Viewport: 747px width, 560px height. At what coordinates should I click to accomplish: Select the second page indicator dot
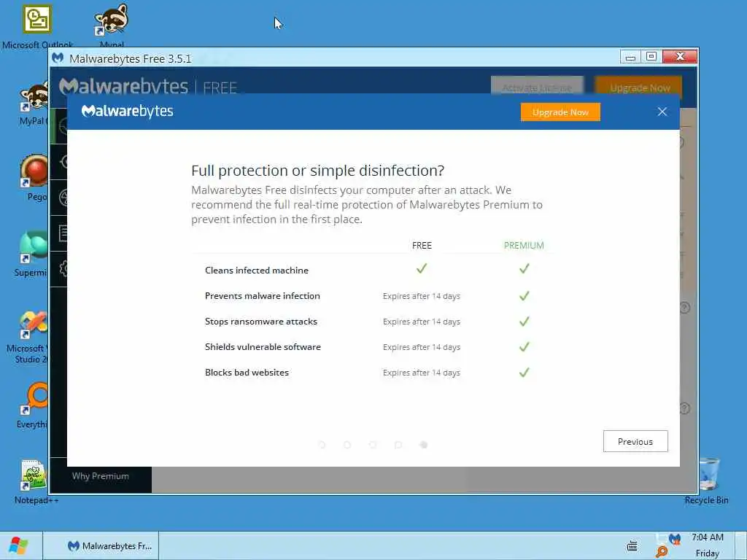pos(347,445)
